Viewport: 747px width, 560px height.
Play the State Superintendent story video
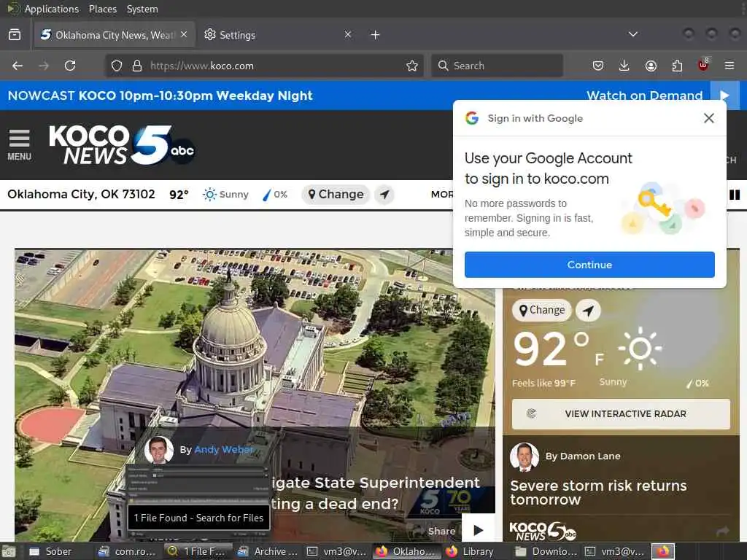pos(479,530)
